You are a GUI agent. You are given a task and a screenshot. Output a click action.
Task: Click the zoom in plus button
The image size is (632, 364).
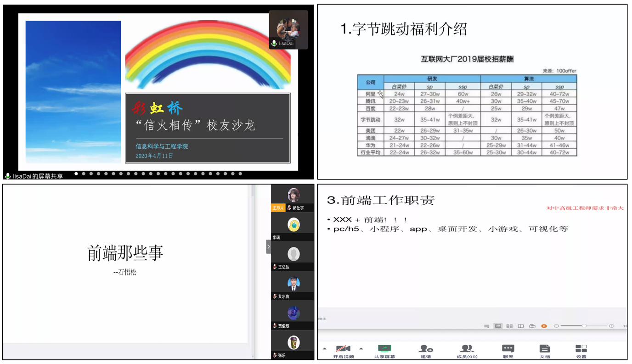pyautogui.click(x=611, y=326)
